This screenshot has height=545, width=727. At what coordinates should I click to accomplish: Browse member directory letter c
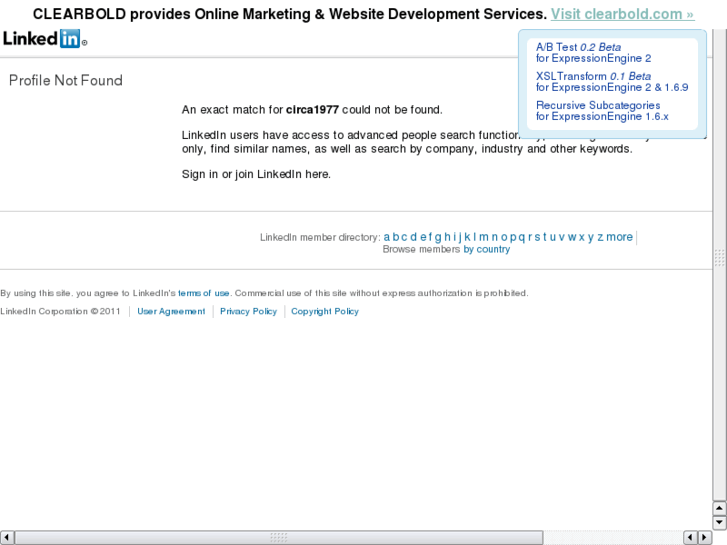pos(404,237)
